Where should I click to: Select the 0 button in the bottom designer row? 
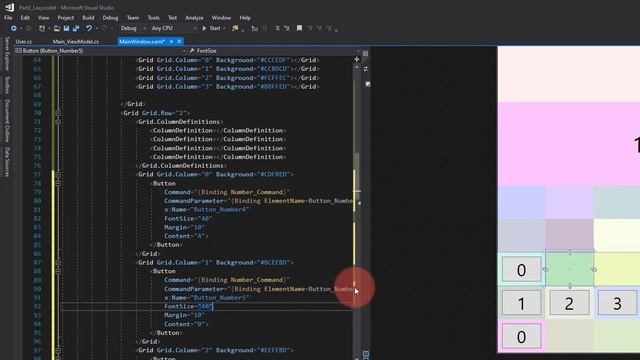[x=521, y=337]
